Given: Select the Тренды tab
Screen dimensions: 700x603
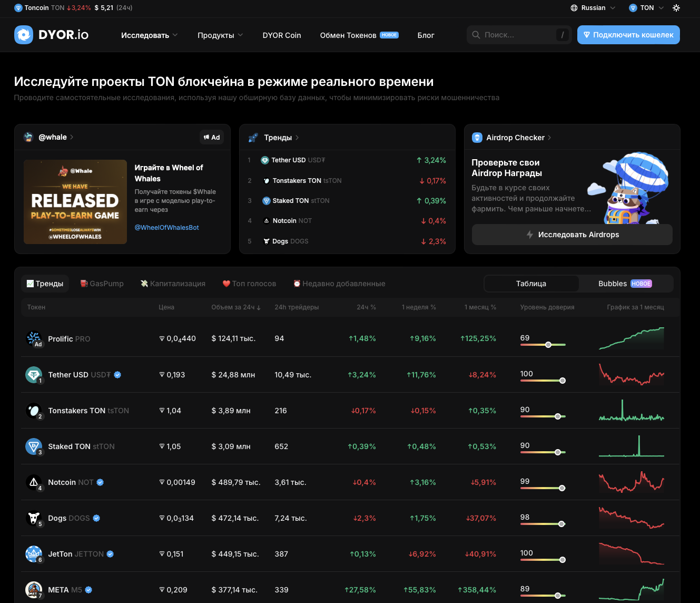Looking at the screenshot, I should 45,284.
